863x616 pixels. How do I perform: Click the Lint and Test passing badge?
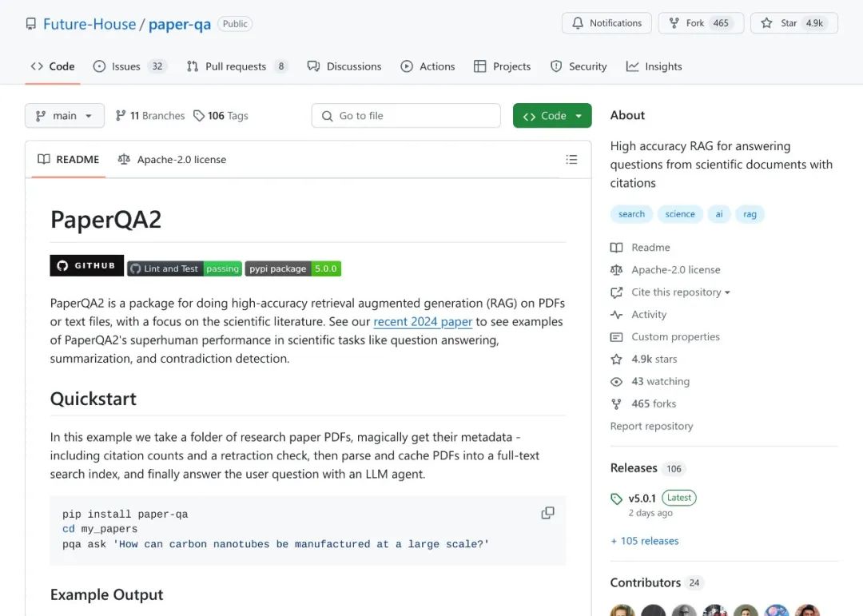click(x=185, y=268)
